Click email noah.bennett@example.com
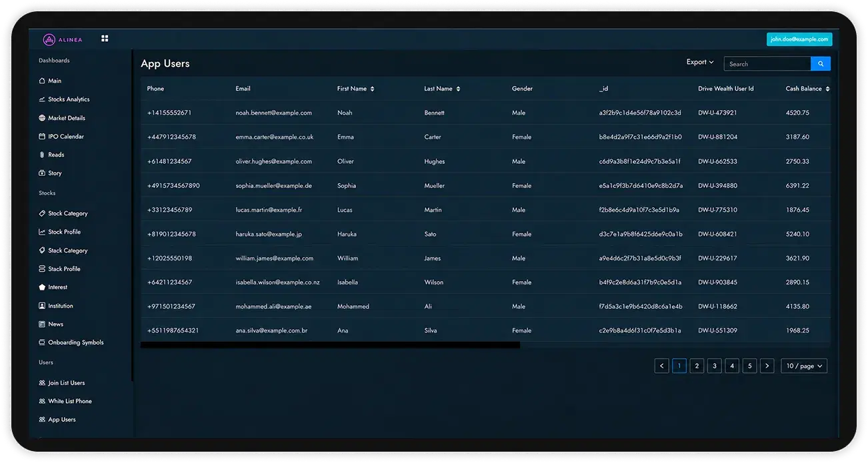 coord(273,113)
